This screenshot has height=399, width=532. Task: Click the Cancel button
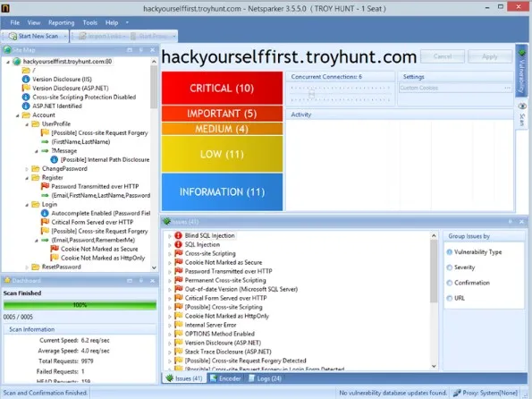(x=443, y=56)
